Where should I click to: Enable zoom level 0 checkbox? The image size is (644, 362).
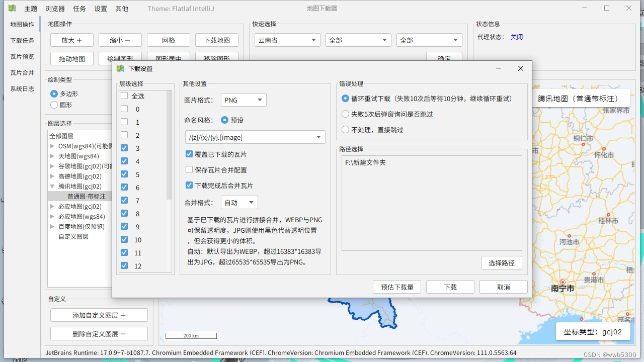[124, 109]
